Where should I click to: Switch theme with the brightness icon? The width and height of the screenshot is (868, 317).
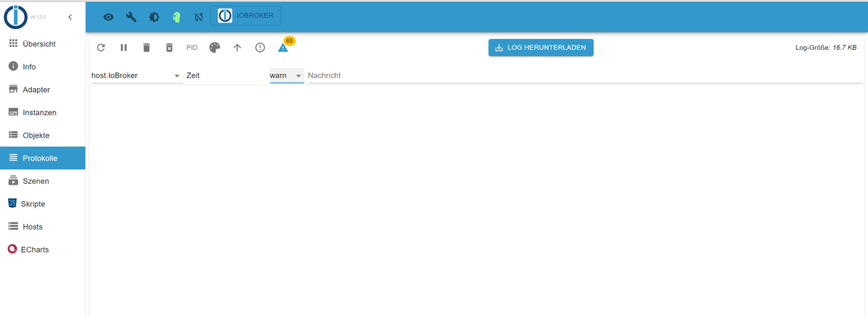[x=154, y=17]
